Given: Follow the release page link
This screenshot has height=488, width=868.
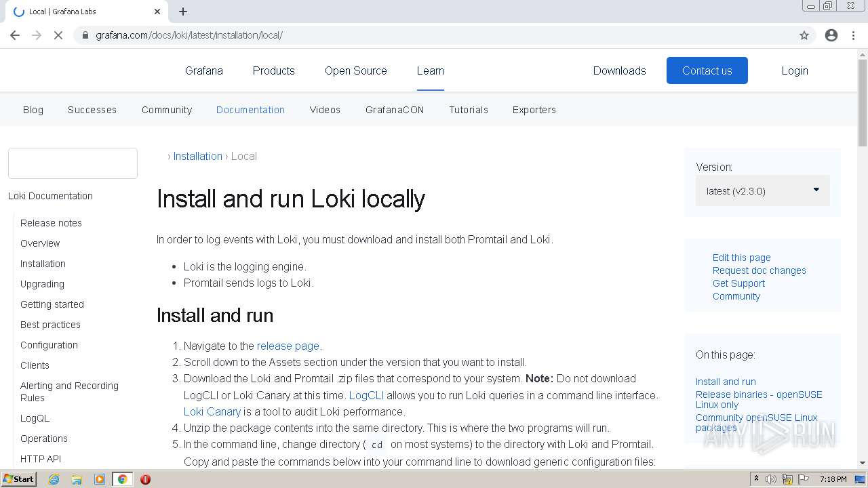Looking at the screenshot, I should [x=288, y=346].
